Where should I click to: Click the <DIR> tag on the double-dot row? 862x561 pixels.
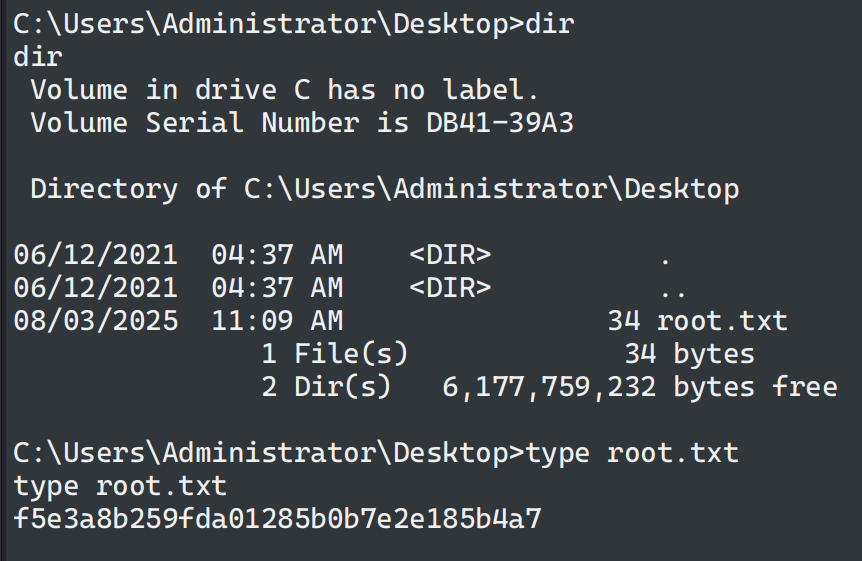click(450, 288)
